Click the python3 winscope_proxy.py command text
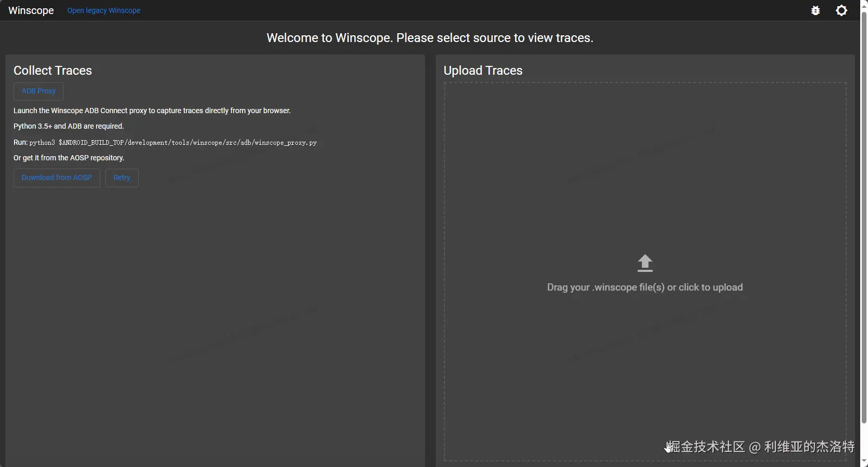The width and height of the screenshot is (868, 467). [173, 143]
